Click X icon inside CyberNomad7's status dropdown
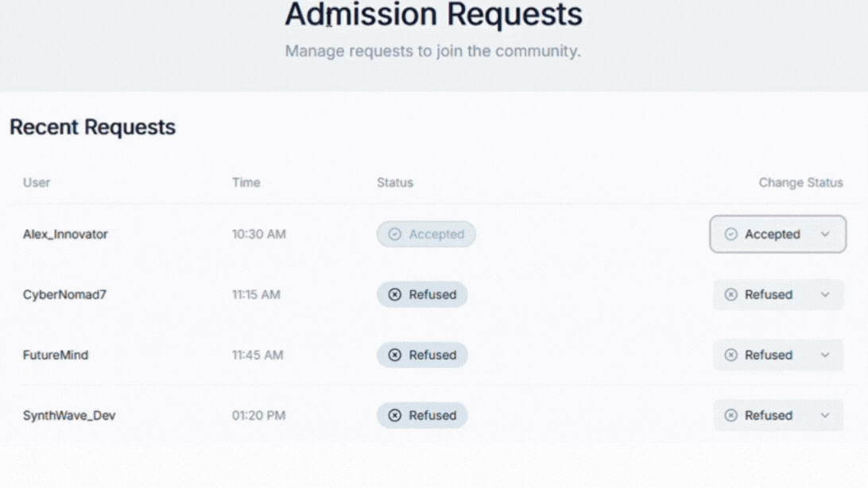 (730, 294)
